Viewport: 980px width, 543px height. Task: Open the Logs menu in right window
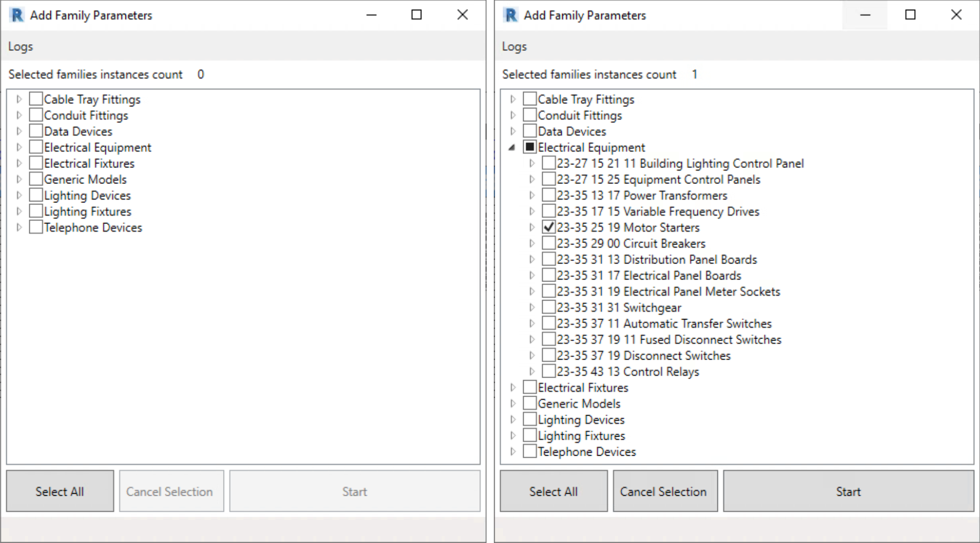tap(514, 46)
